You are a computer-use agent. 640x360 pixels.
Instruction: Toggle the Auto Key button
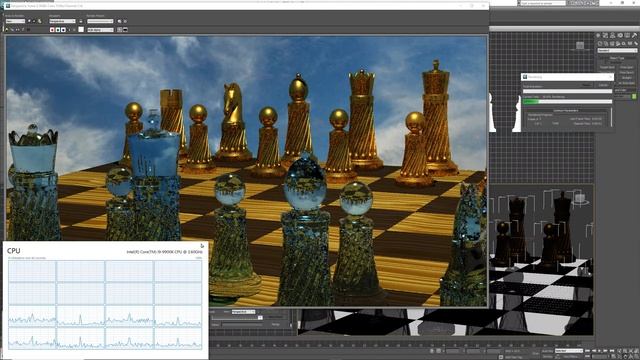(547, 351)
